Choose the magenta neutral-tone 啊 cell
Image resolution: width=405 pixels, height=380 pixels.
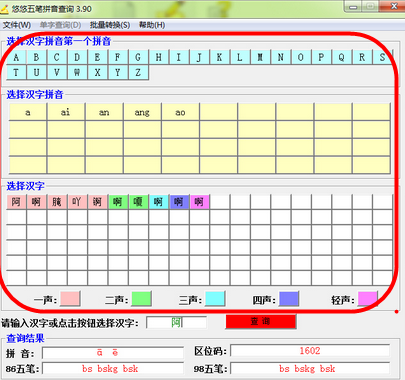pos(199,202)
